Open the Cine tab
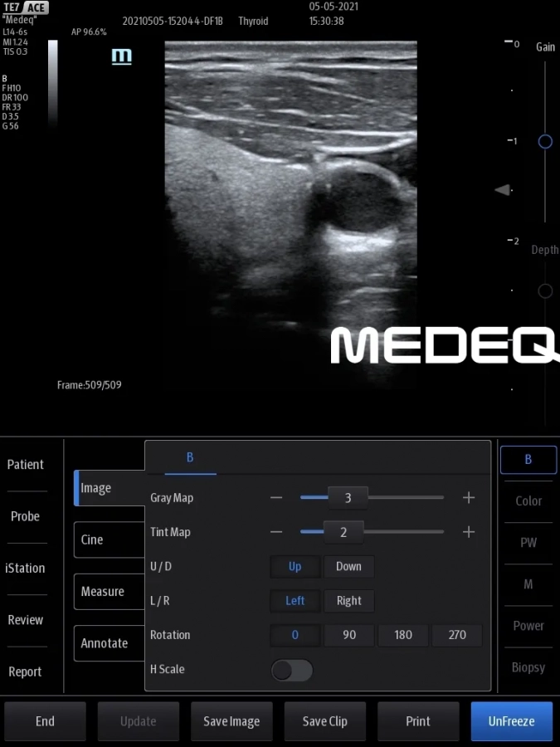 110,539
